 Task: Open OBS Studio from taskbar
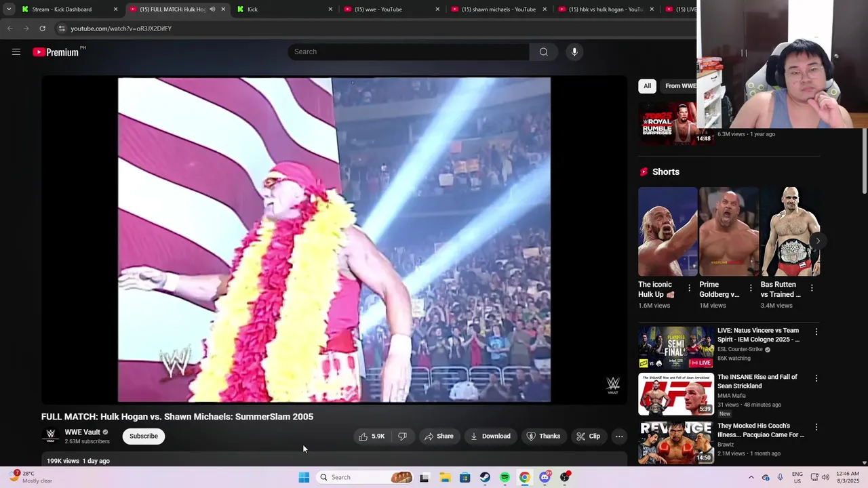[x=565, y=477]
